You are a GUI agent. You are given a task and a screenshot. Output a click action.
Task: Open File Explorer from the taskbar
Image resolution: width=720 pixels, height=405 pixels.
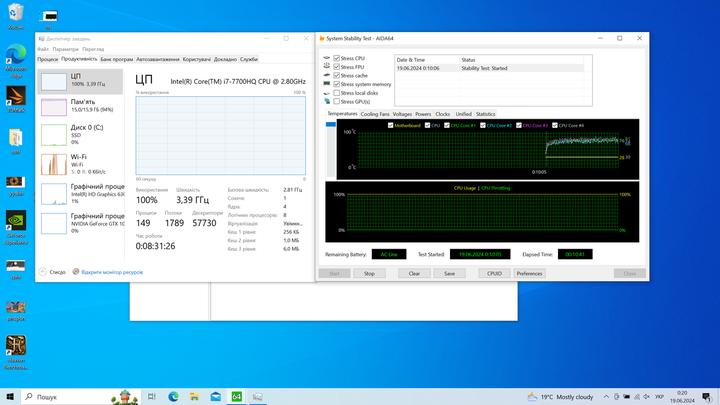194,396
